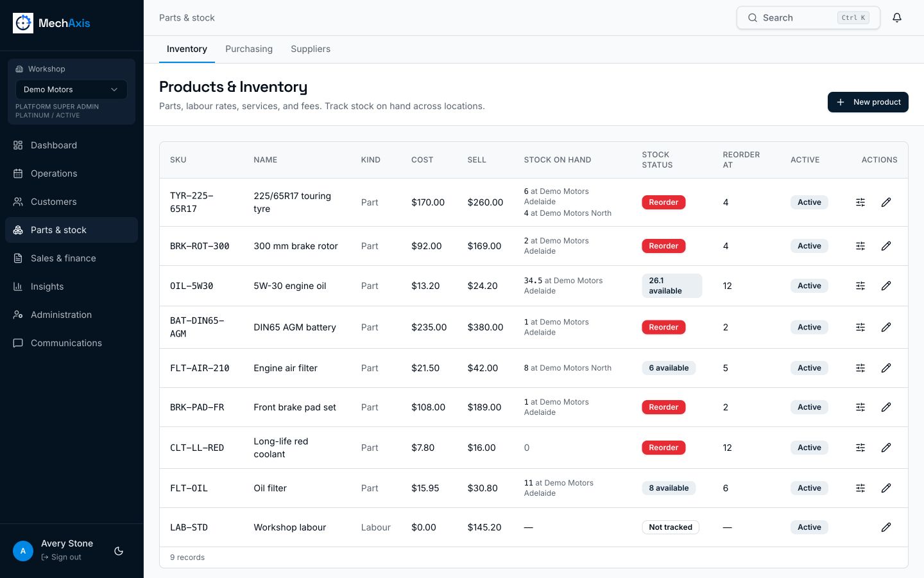Click Reorder badge for CLT-LL-RED
The width and height of the screenshot is (924, 578).
click(x=663, y=448)
